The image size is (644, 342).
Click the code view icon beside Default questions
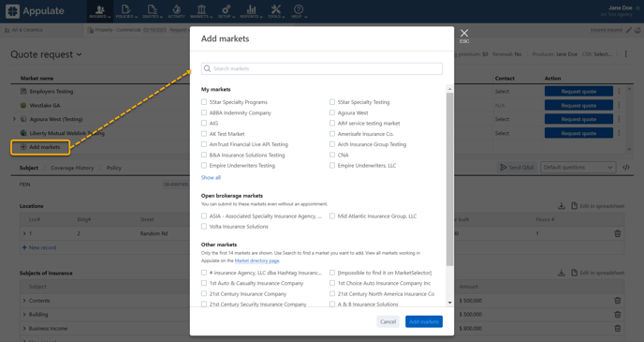[x=626, y=168]
